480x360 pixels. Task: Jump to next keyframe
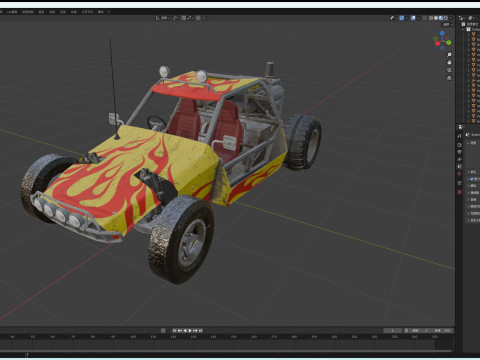[195, 330]
